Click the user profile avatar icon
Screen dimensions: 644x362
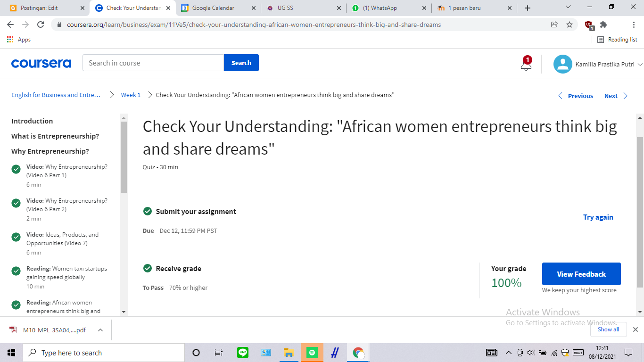[x=562, y=64]
